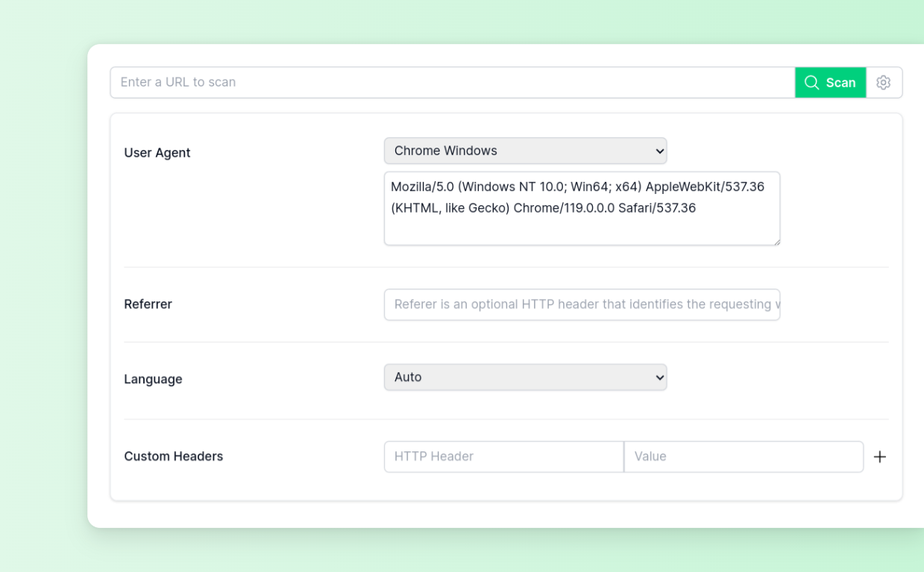Click the Language row label

(x=153, y=379)
